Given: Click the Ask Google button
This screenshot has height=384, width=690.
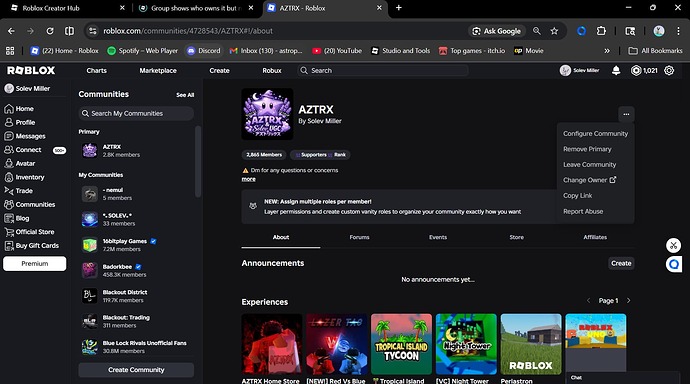Looking at the screenshot, I should point(497,31).
